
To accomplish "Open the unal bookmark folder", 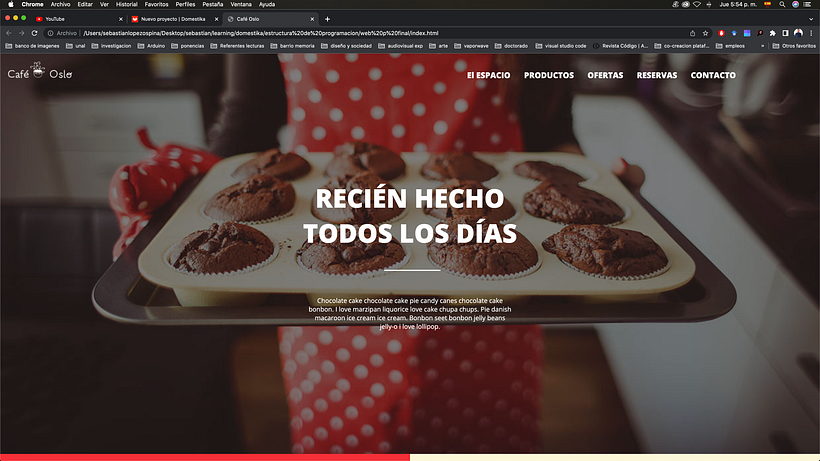I will click(x=75, y=46).
